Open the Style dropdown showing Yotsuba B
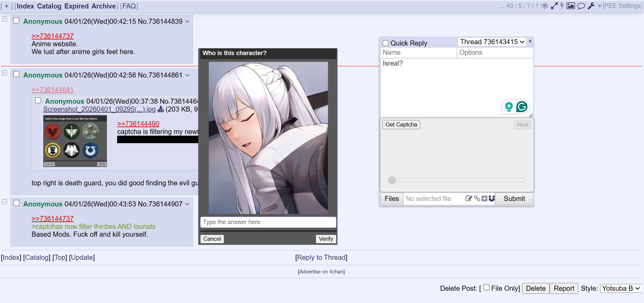The width and height of the screenshot is (644, 303). (x=621, y=288)
